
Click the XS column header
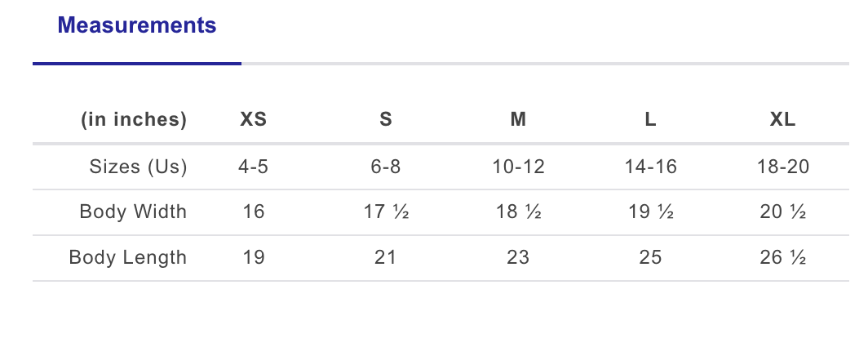(x=253, y=120)
